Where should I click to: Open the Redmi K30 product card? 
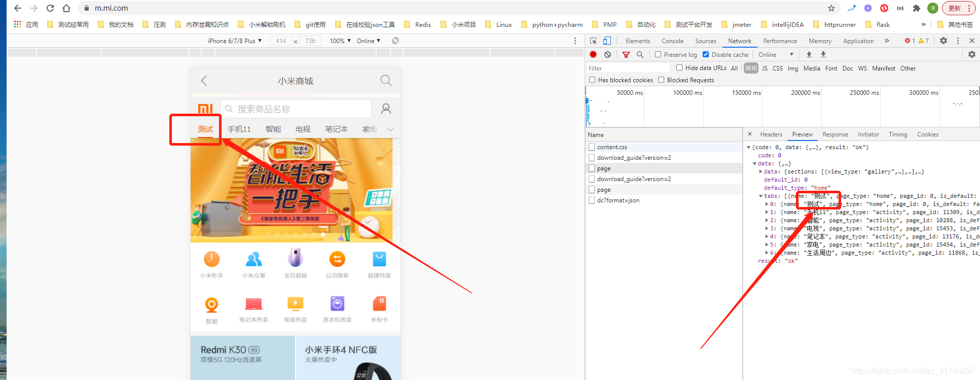point(243,358)
